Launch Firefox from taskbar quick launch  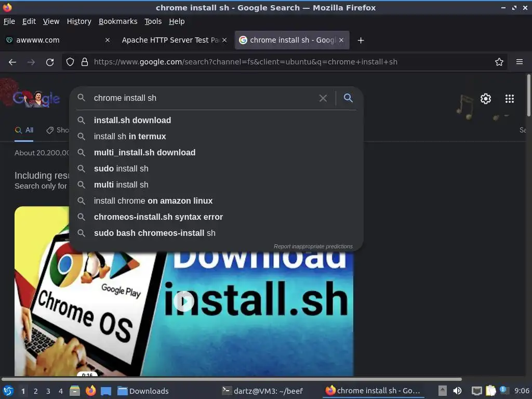pos(90,391)
